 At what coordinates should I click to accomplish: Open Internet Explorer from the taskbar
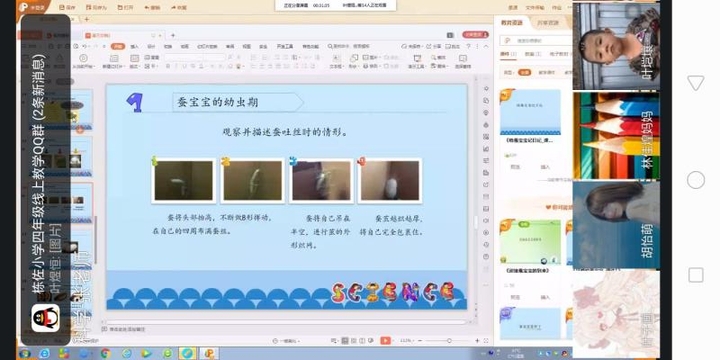(x=45, y=353)
